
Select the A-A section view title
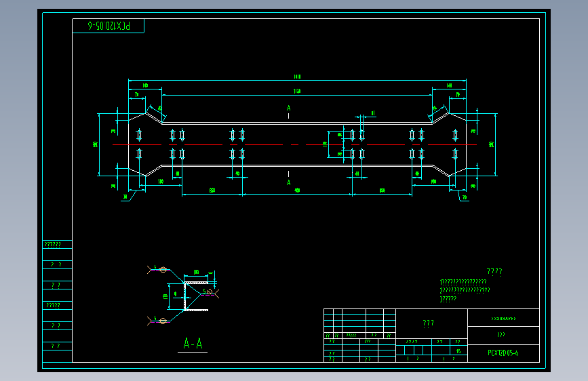193,343
